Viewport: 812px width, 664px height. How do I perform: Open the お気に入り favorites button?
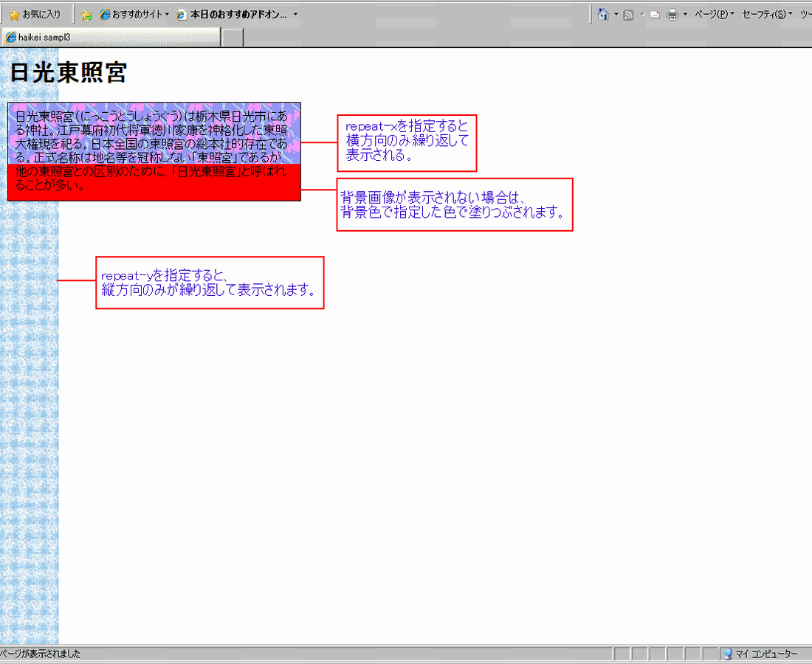(35, 15)
